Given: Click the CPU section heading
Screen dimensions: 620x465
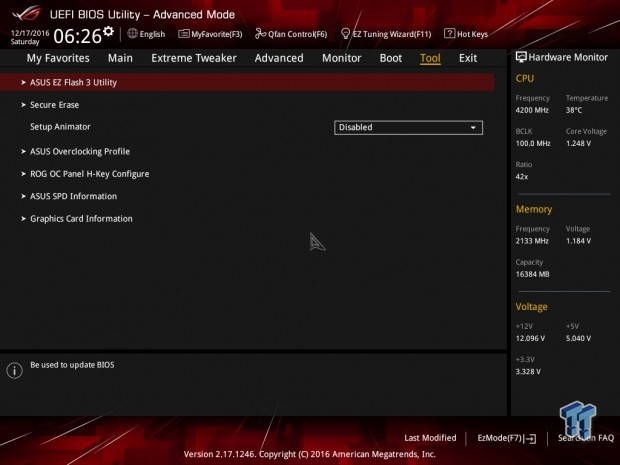Looking at the screenshot, I should 525,79.
